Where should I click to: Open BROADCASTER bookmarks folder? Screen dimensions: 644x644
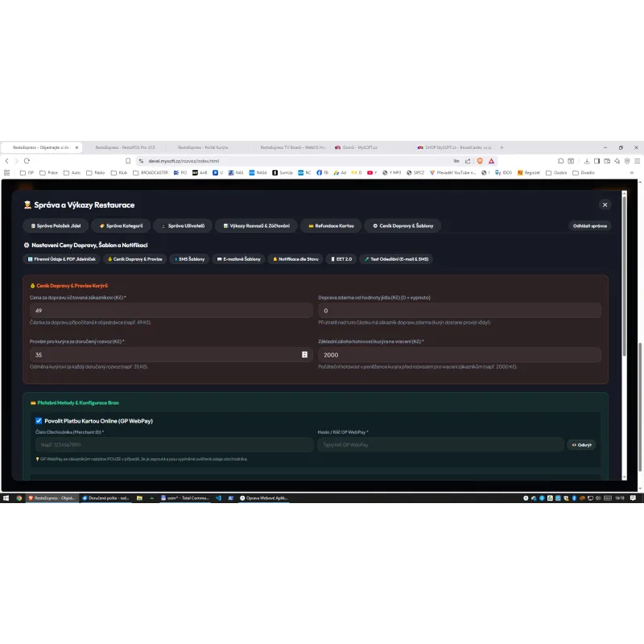151,172
